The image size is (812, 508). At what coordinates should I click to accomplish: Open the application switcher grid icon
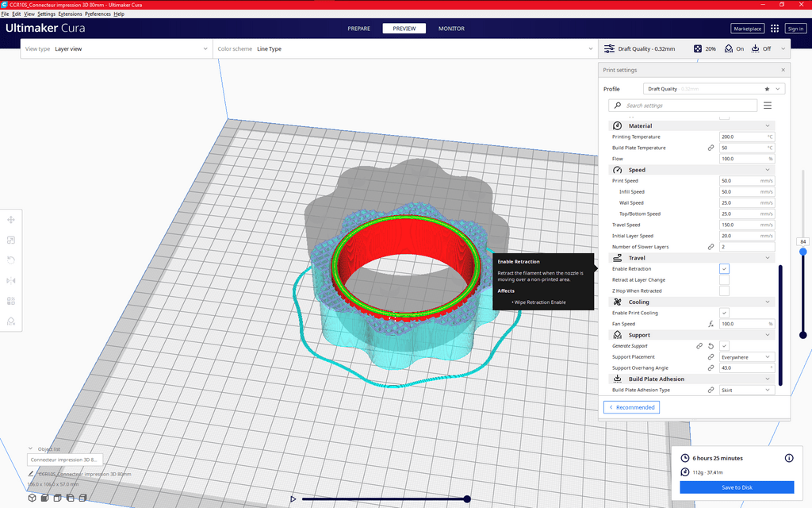pos(775,29)
